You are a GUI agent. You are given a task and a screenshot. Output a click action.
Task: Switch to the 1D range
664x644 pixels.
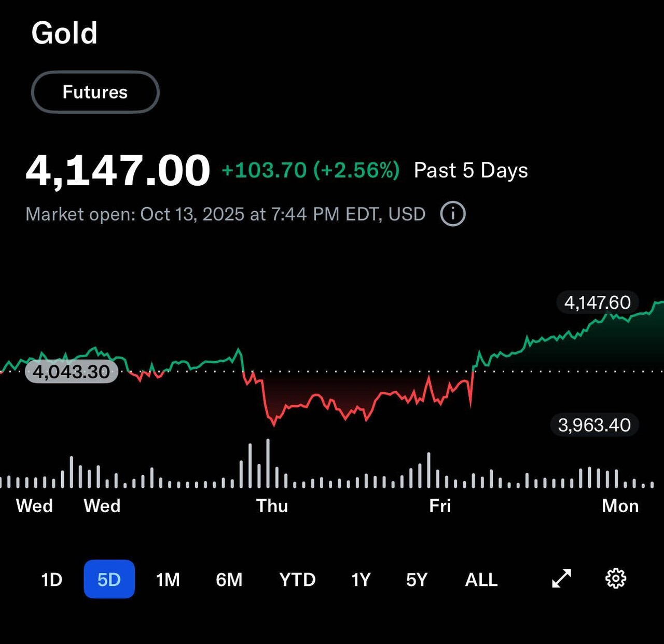click(x=52, y=579)
